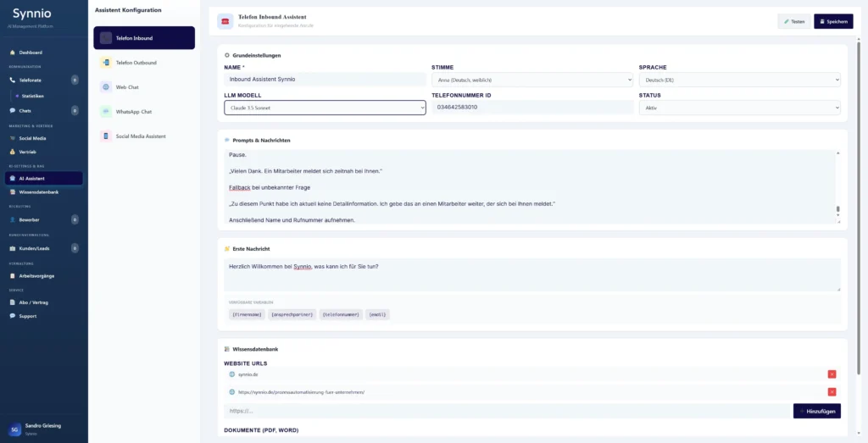Image resolution: width=868 pixels, height=443 pixels.
Task: Open the Stimme voice dropdown
Action: point(531,80)
